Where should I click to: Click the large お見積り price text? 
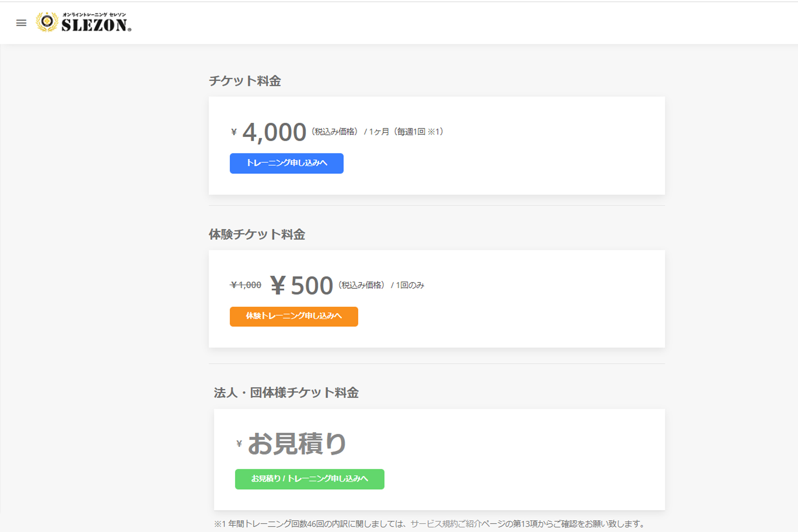coord(297,444)
